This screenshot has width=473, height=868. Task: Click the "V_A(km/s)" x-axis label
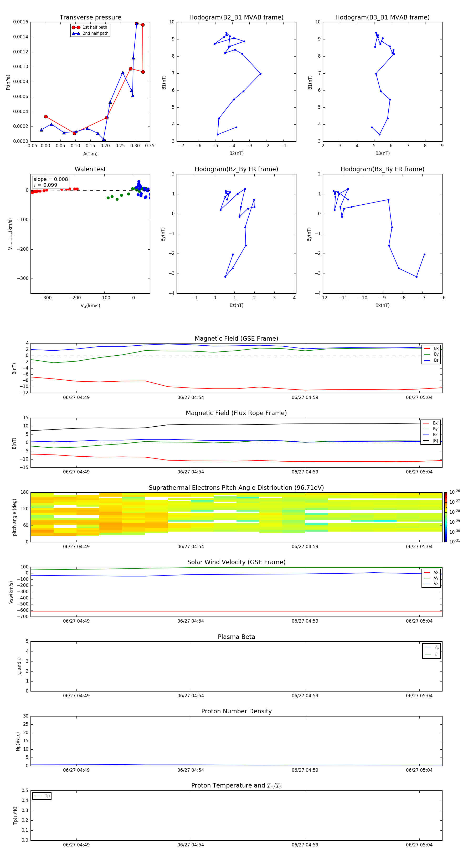(90, 306)
